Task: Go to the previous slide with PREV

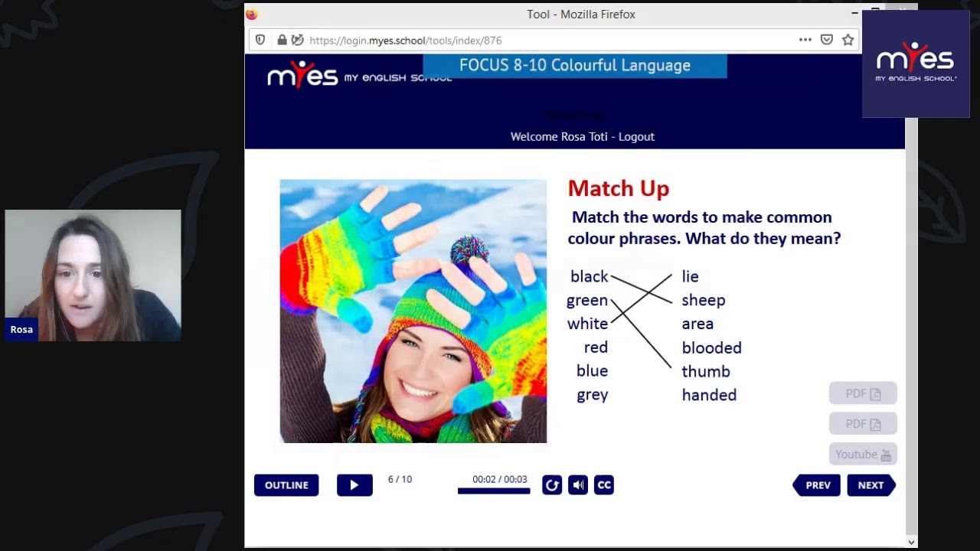Action: click(x=817, y=485)
